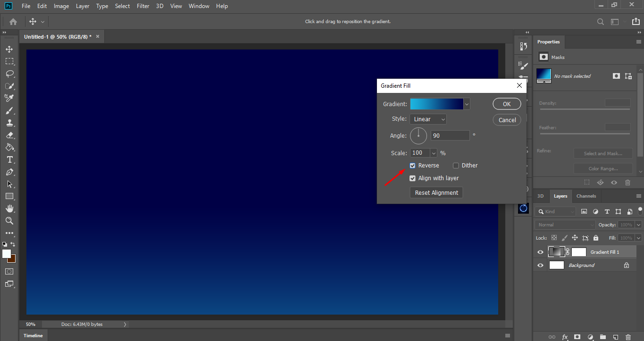Open the Move tool preset picker arrow

pos(43,22)
